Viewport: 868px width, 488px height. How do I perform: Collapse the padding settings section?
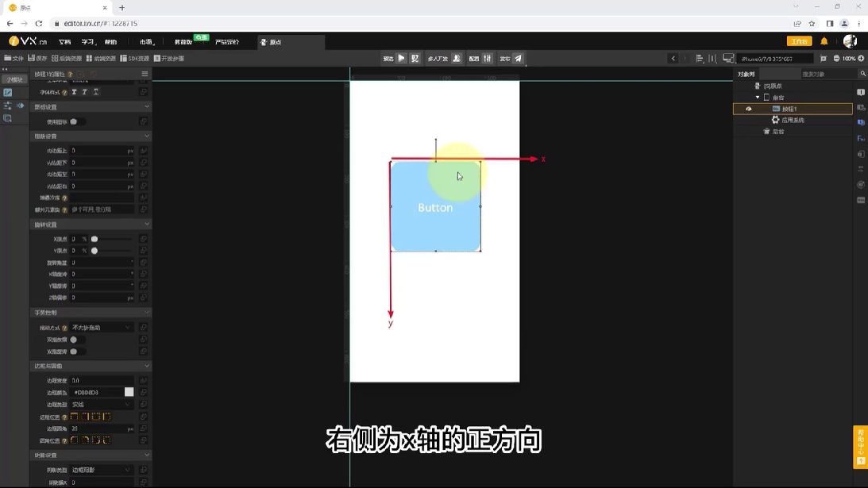(x=146, y=136)
